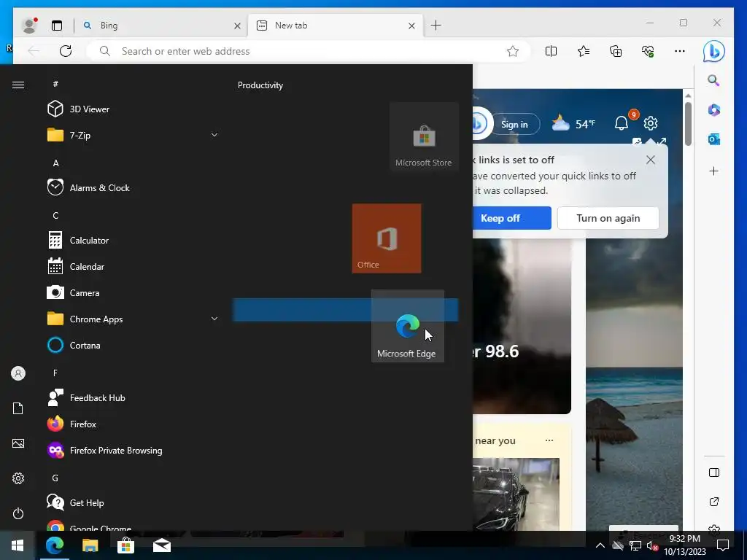Close the Bing tab
The image size is (747, 560).
click(237, 26)
